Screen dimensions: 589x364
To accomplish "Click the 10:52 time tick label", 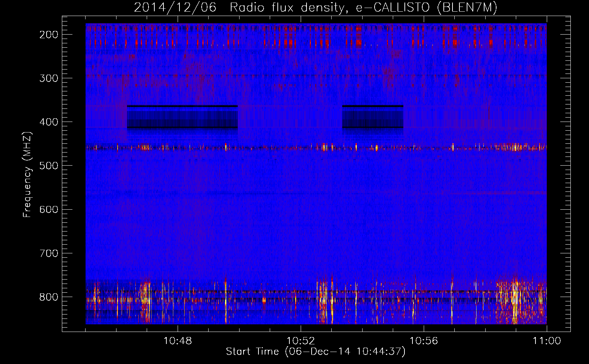I will point(301,341).
